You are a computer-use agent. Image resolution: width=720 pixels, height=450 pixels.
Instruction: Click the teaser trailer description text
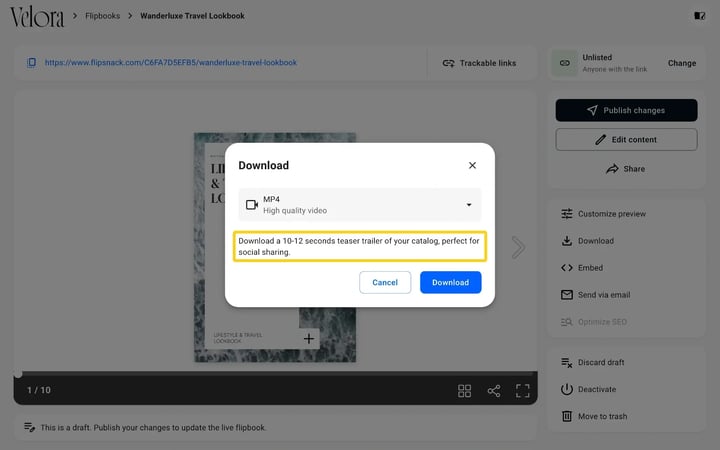point(359,247)
